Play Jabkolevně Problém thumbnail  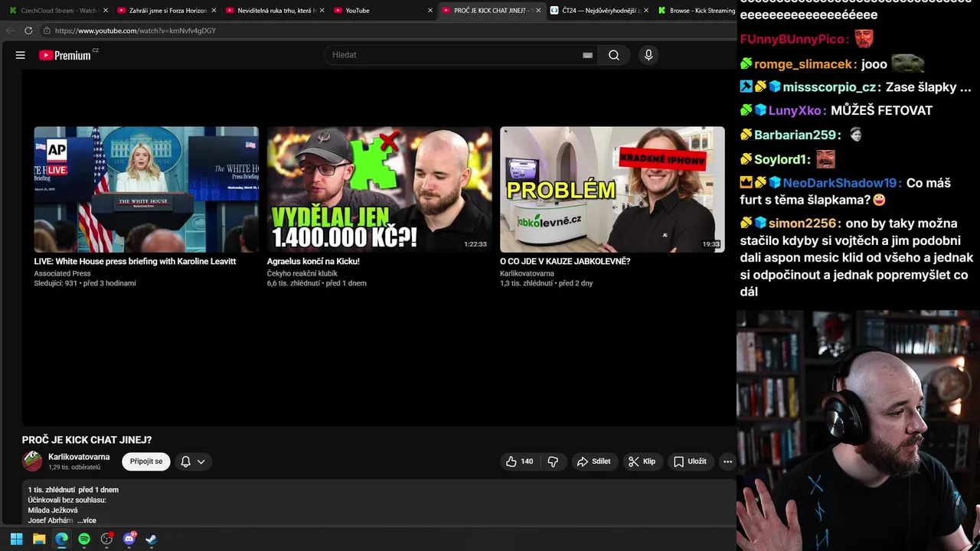(612, 190)
